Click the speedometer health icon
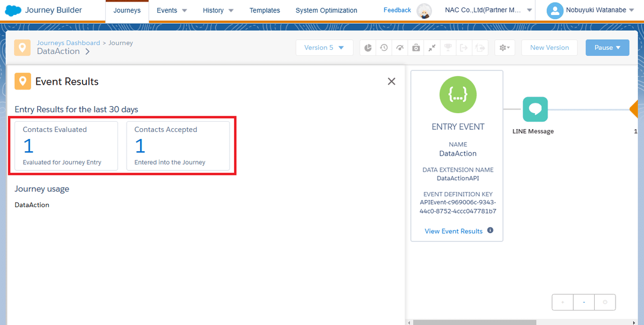 coord(400,48)
